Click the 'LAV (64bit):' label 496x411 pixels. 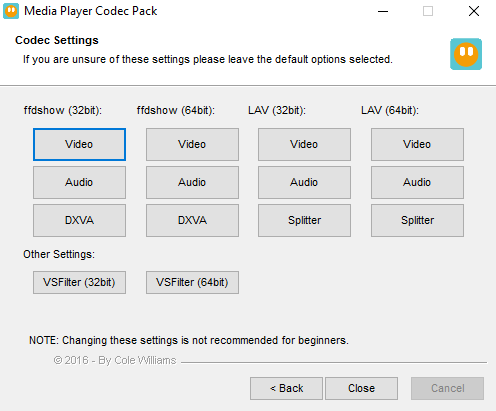pos(390,110)
